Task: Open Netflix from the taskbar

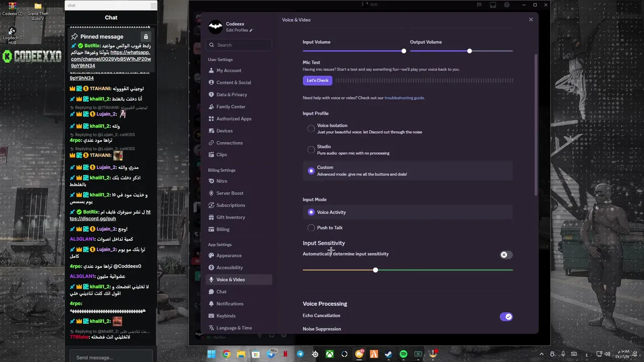Action: (x=285, y=354)
